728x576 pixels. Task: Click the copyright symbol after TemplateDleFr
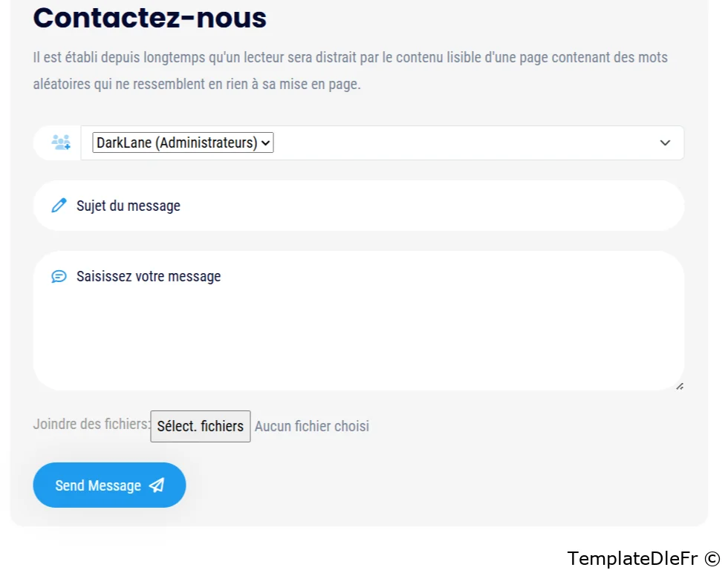click(713, 559)
